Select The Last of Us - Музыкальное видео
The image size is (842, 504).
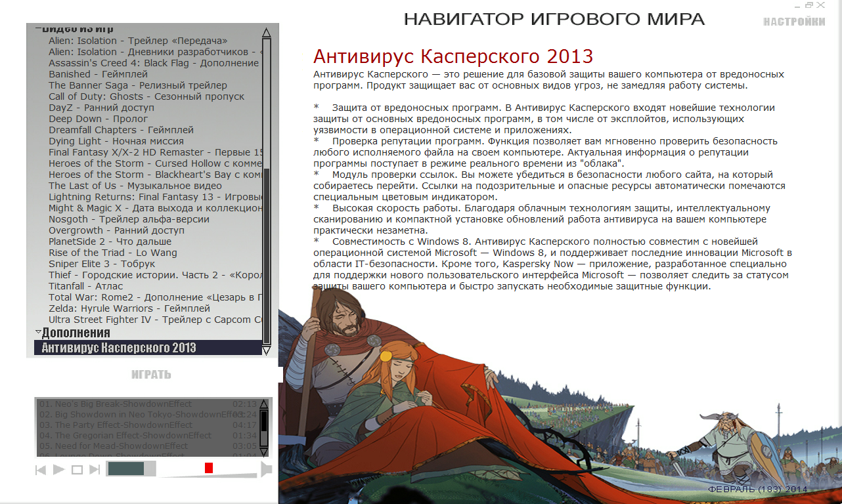pyautogui.click(x=135, y=186)
